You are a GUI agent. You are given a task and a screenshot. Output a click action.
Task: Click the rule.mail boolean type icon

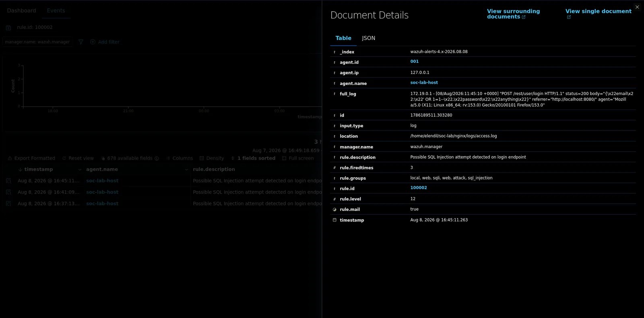click(x=334, y=210)
